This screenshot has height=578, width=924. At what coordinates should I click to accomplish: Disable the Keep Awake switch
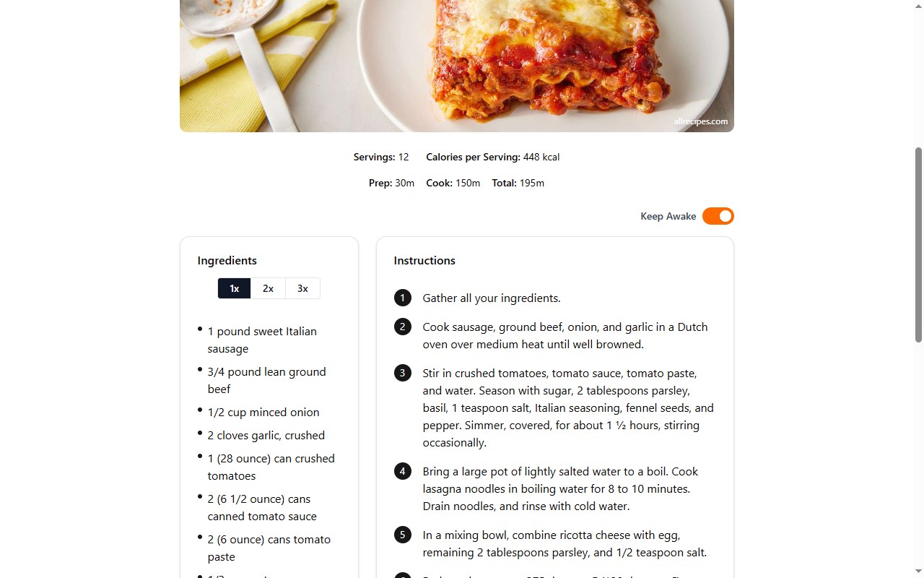[718, 216]
